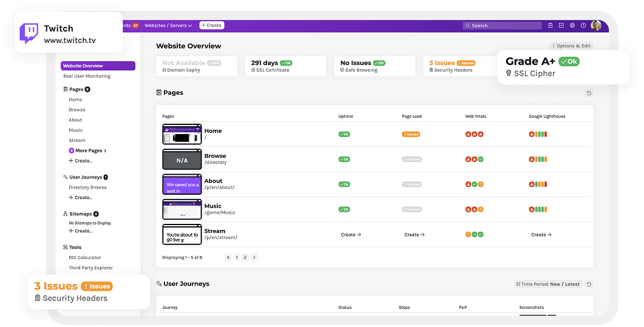Open the user profile avatar
This screenshot has width=644, height=327.
(x=596, y=25)
